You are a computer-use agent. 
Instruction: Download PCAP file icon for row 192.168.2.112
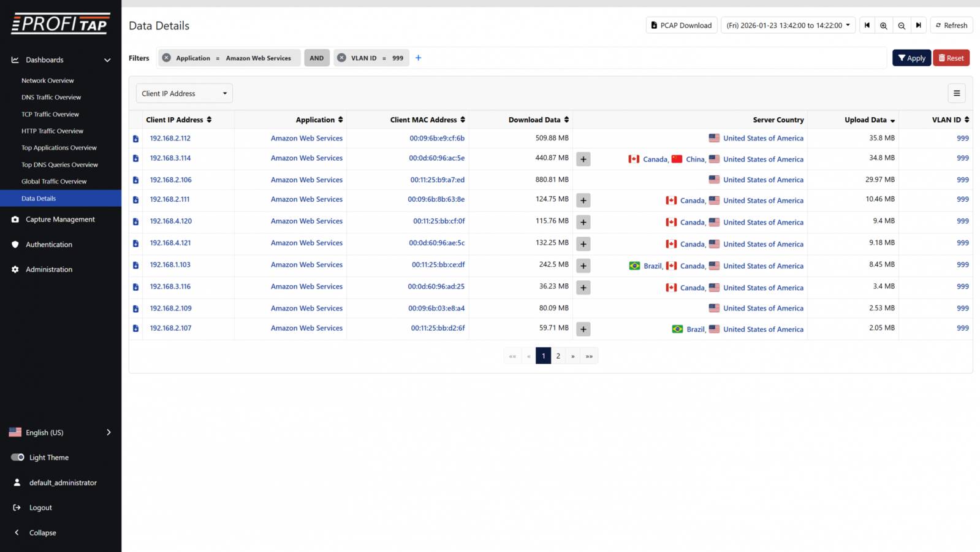point(136,139)
